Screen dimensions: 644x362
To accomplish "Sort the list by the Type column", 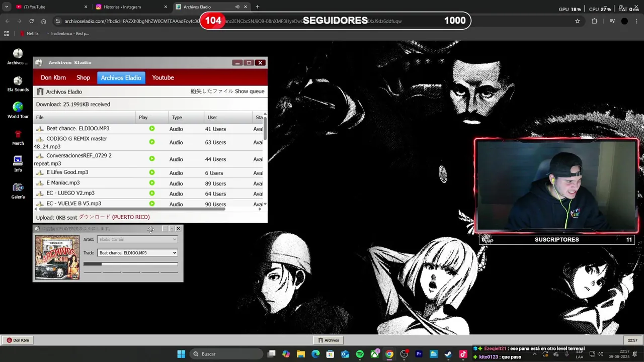I will pyautogui.click(x=187, y=117).
